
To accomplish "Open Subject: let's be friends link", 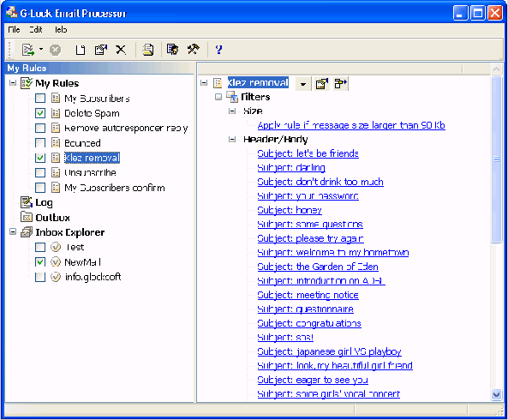I will coord(308,153).
